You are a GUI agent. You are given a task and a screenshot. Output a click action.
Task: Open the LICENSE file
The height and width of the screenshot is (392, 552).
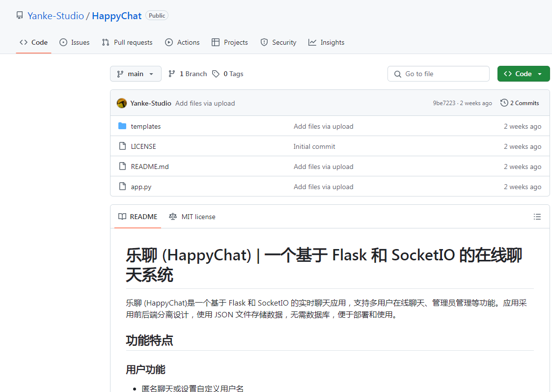143,146
